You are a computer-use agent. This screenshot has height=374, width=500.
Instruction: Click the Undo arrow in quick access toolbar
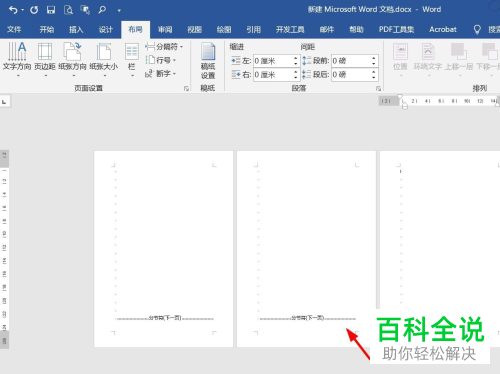(13, 10)
